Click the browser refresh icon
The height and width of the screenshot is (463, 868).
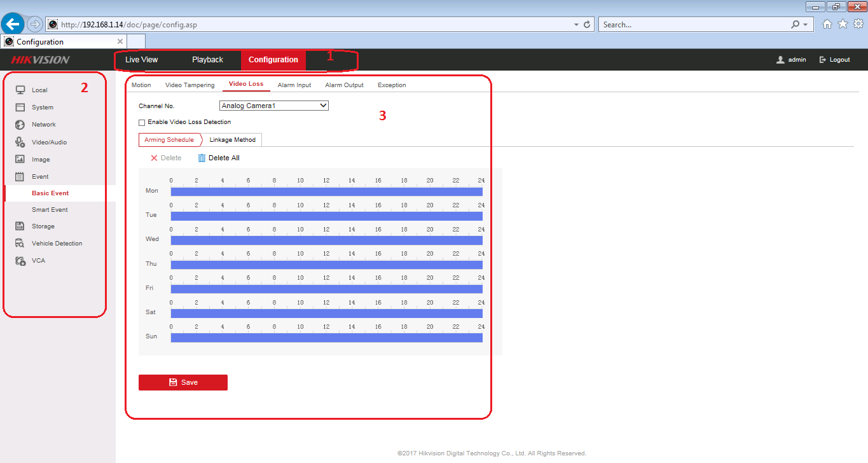[x=587, y=25]
